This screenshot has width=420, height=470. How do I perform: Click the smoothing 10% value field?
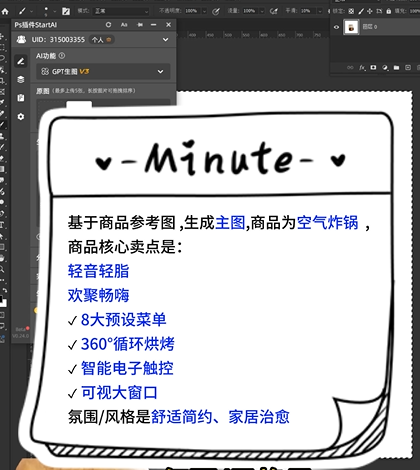(307, 11)
